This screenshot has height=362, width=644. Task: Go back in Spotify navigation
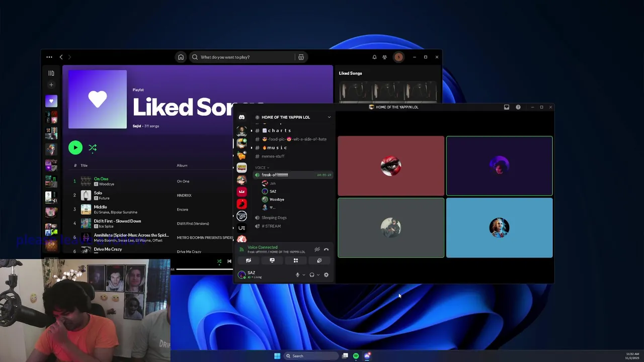(x=61, y=57)
